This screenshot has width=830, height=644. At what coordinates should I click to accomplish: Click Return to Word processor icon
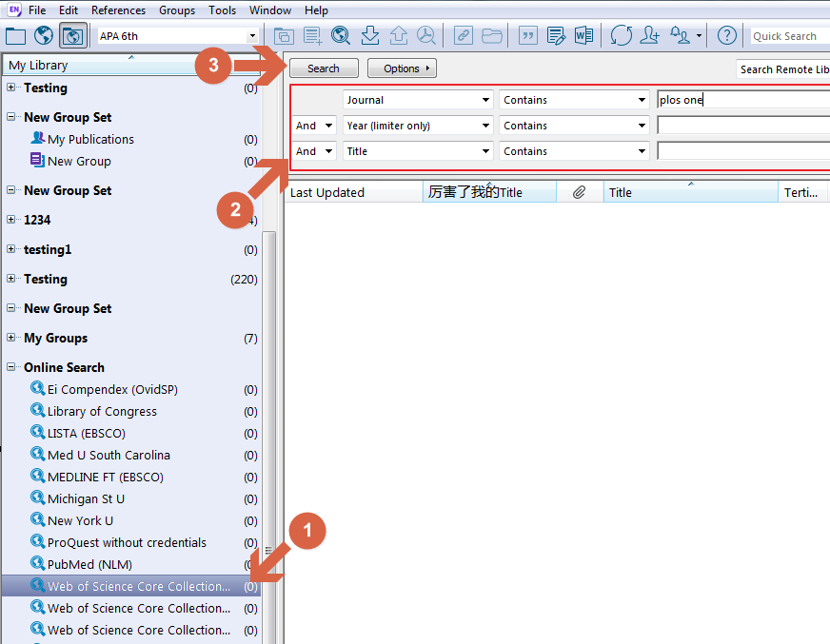[583, 36]
